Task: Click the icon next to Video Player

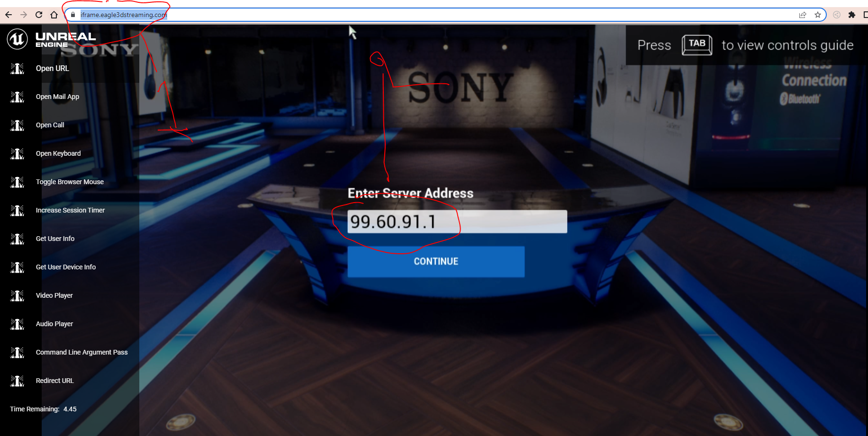Action: point(18,296)
